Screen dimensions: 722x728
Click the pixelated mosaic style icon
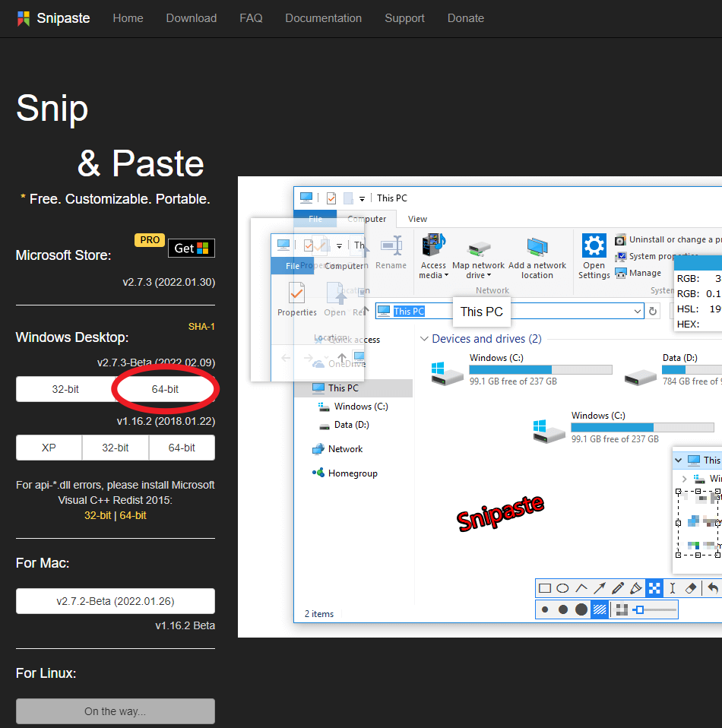click(622, 609)
